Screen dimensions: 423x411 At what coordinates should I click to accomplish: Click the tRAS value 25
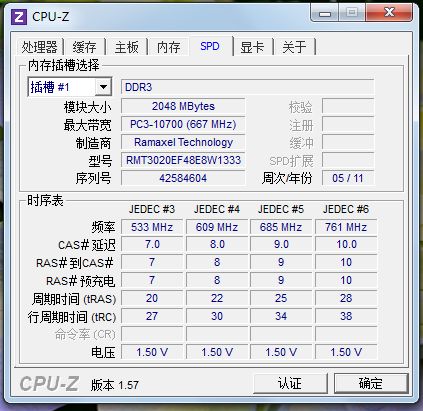click(281, 298)
